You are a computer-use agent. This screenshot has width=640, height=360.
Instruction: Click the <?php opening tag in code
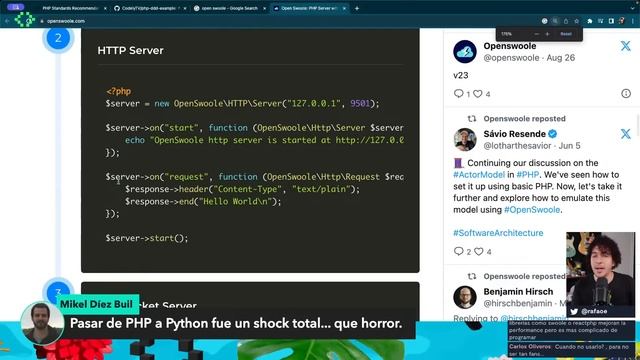tap(118, 91)
